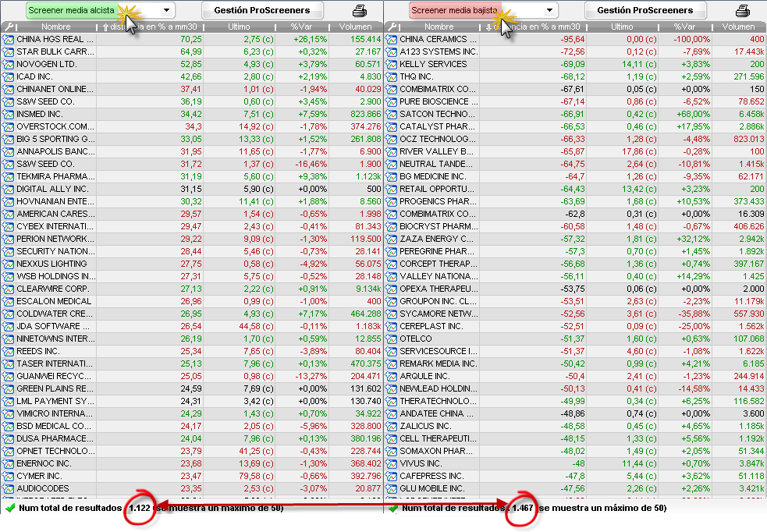Sort left panel by Volumen column
767x532 pixels.
(x=356, y=27)
